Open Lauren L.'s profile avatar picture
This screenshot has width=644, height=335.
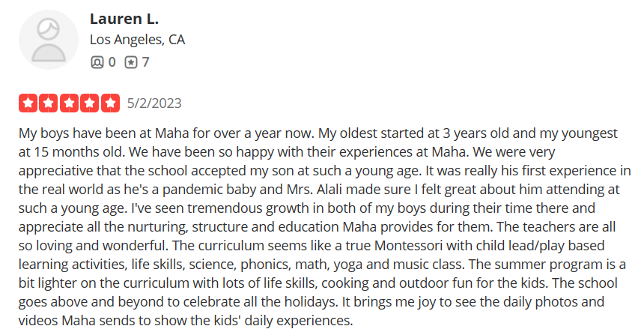click(x=49, y=40)
